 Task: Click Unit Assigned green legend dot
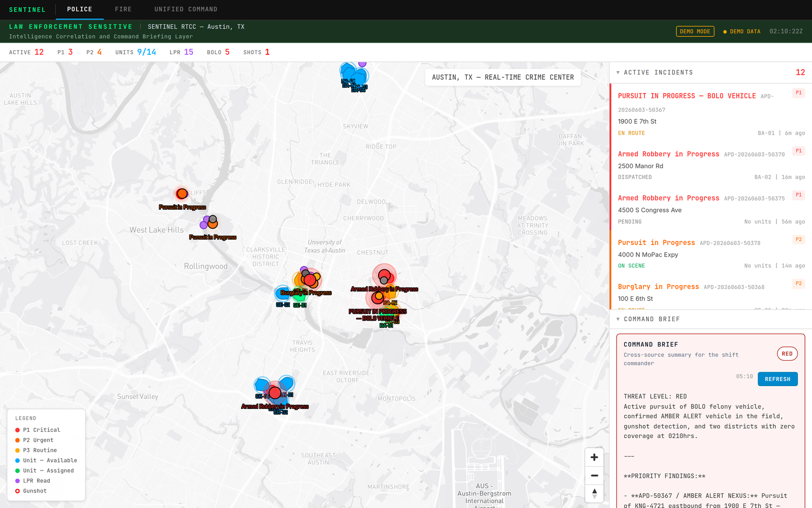click(x=17, y=470)
